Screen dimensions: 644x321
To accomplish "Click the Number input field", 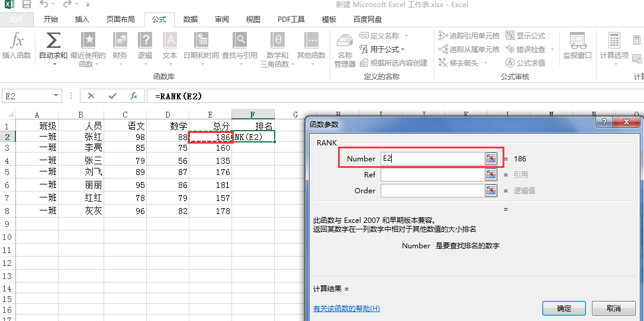I will 433,158.
